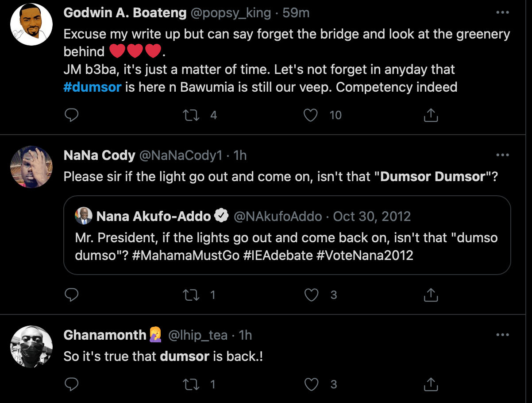Reply to NaNa Cody's tweet
Image resolution: width=532 pixels, height=403 pixels.
click(x=71, y=295)
